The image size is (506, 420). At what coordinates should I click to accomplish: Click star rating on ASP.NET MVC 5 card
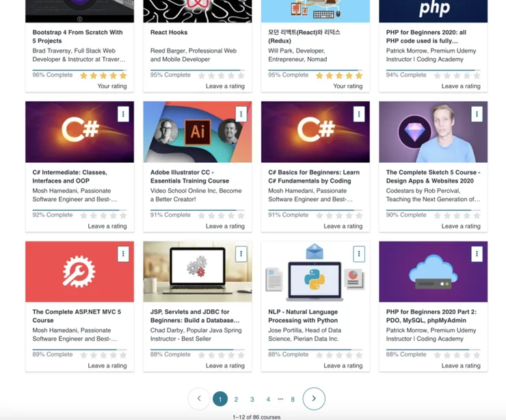pos(103,356)
